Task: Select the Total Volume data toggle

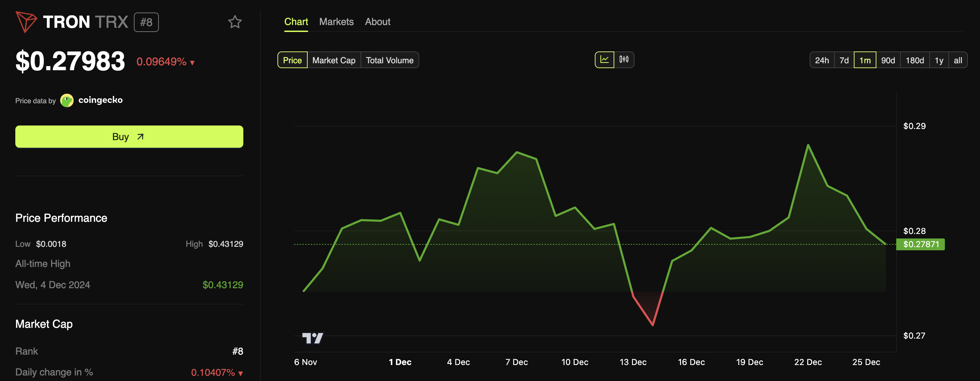Action: point(390,60)
